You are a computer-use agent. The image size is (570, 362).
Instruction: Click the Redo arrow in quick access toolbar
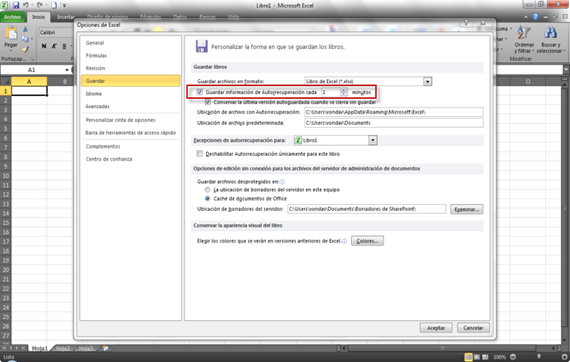click(x=40, y=5)
